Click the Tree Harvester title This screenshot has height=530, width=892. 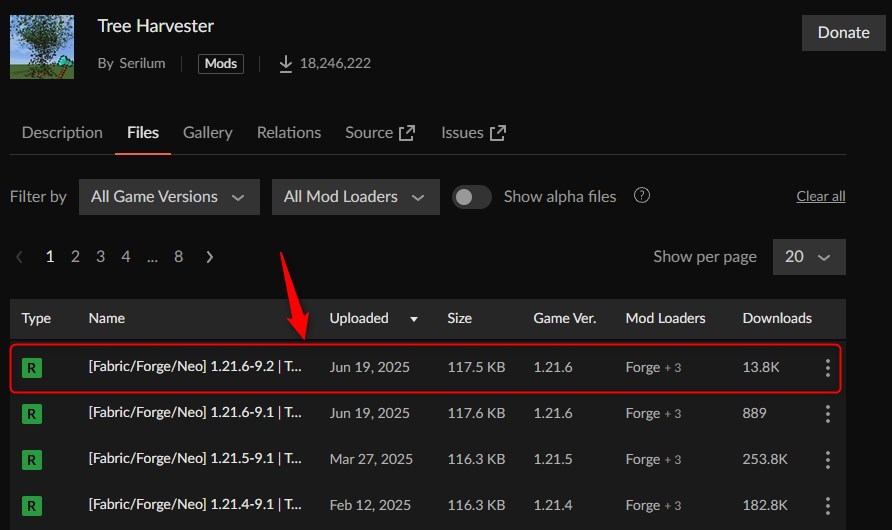tap(155, 26)
